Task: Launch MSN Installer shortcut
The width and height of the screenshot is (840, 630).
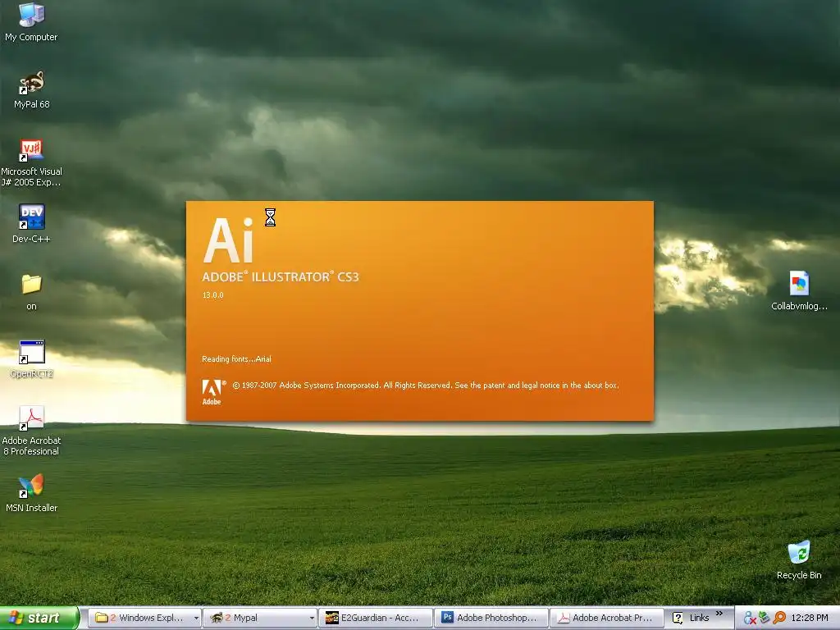Action: click(31, 493)
